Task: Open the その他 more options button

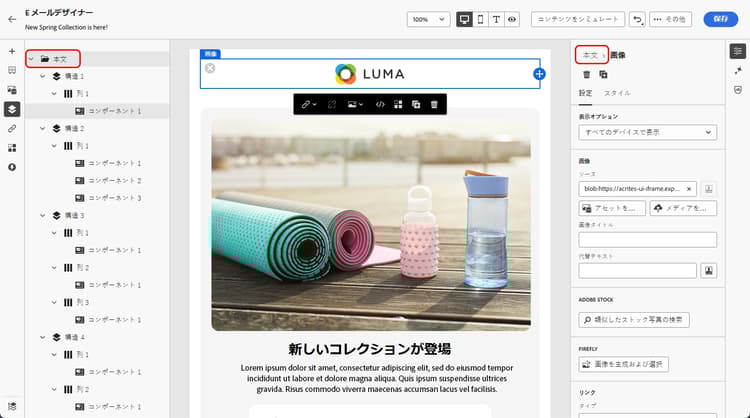Action: 670,20
